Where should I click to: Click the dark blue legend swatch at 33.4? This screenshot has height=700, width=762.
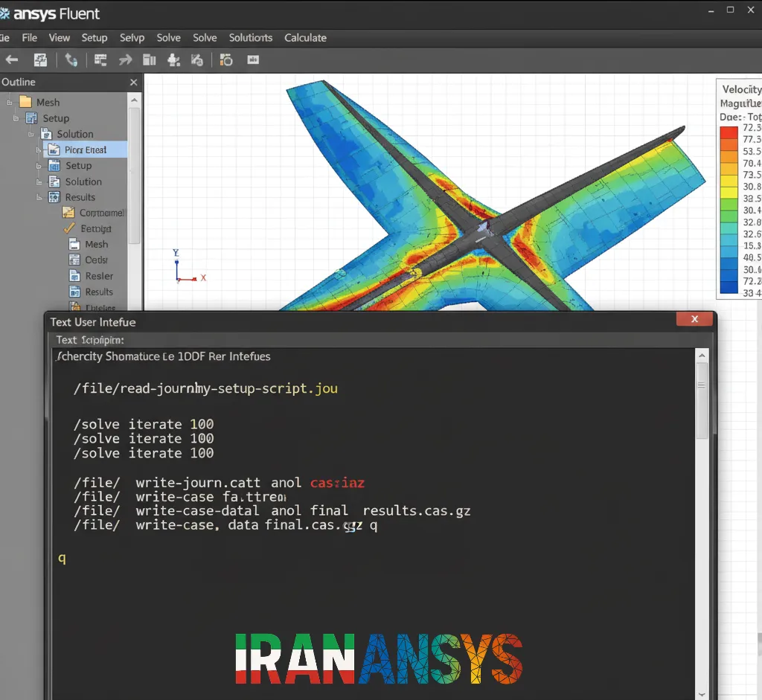[729, 288]
